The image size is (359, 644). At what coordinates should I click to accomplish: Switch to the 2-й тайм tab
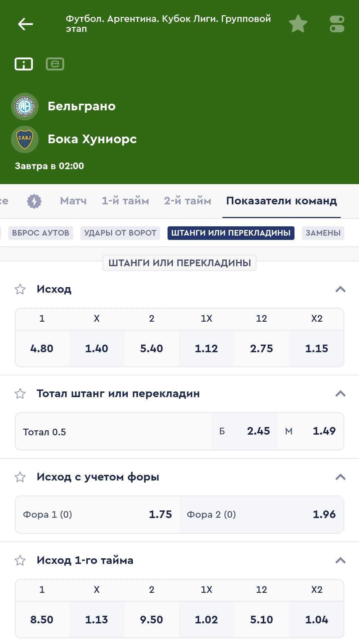187,201
